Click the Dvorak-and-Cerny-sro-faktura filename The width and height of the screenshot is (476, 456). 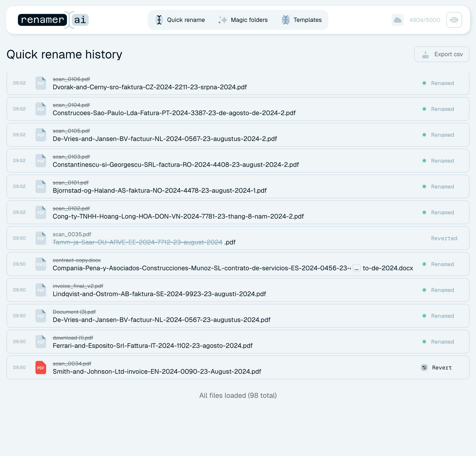pyautogui.click(x=150, y=87)
